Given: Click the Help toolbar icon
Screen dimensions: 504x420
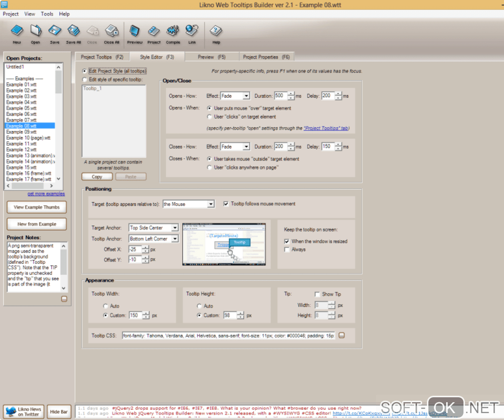Looking at the screenshot, I should point(216,34).
